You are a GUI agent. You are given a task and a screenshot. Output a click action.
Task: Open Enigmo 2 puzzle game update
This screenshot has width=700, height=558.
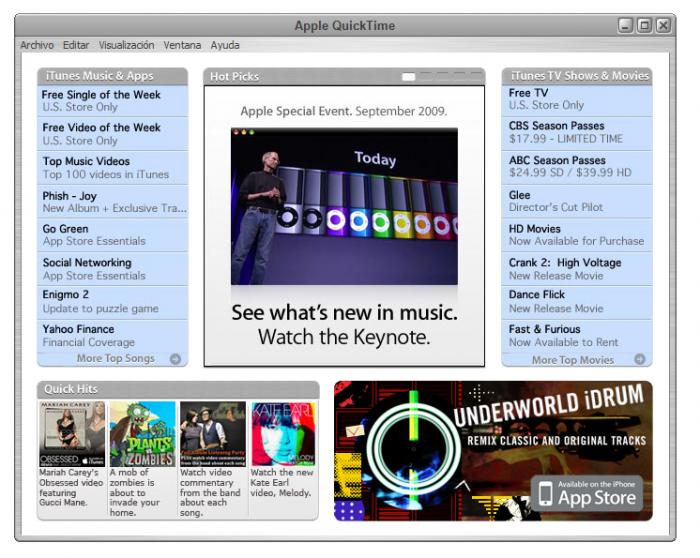click(x=112, y=302)
